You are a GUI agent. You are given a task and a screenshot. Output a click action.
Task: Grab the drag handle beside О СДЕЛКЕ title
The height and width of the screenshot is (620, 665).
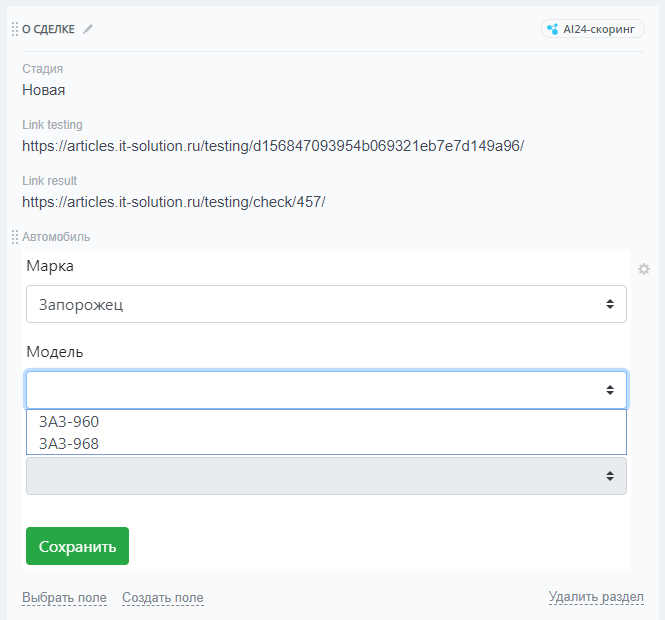[15, 29]
